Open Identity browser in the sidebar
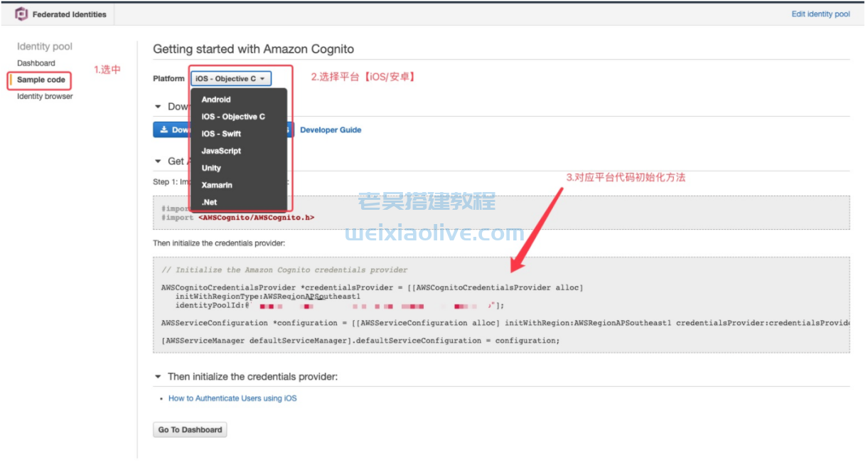 [45, 96]
